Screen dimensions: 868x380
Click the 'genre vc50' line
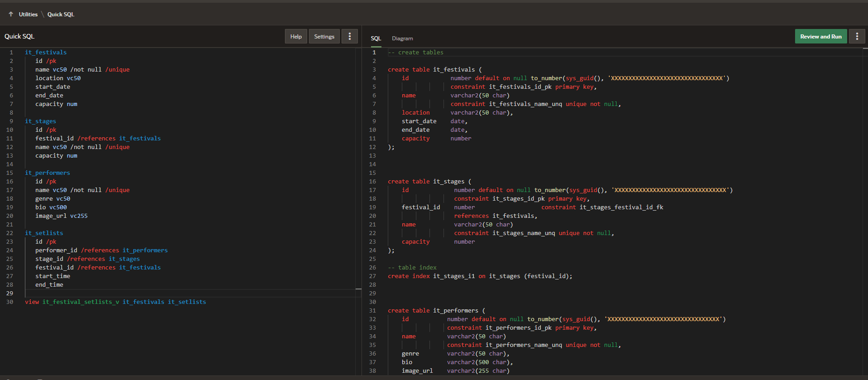point(53,199)
